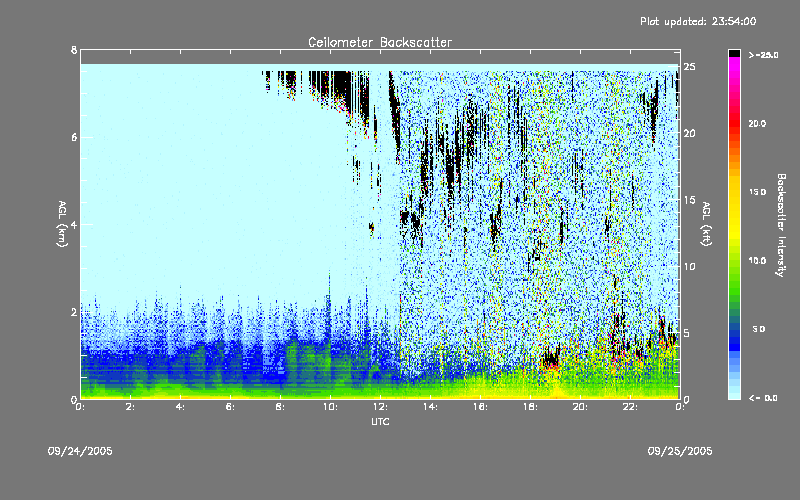Click the 'AGL (kft)' axis label
Screen dimensions: 800x500
coord(707,224)
